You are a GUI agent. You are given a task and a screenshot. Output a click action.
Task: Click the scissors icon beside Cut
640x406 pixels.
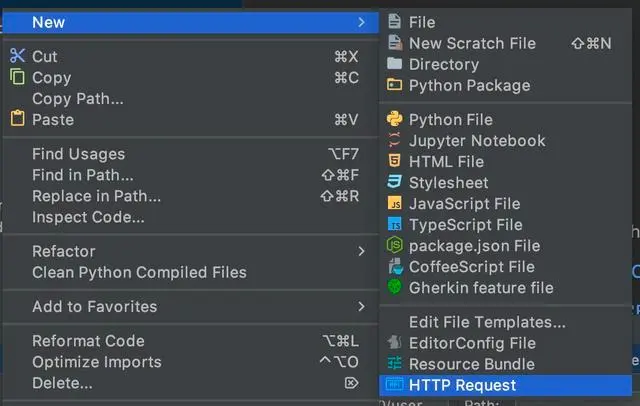[17, 56]
